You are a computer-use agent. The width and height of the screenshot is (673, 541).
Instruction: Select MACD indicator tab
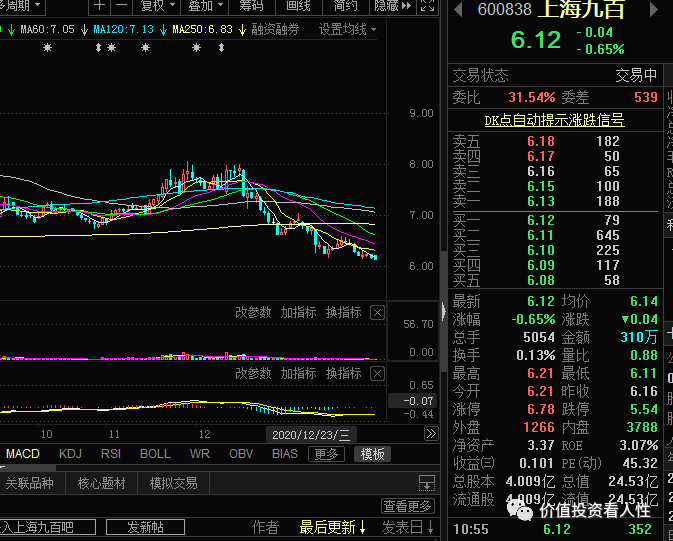tap(23, 454)
